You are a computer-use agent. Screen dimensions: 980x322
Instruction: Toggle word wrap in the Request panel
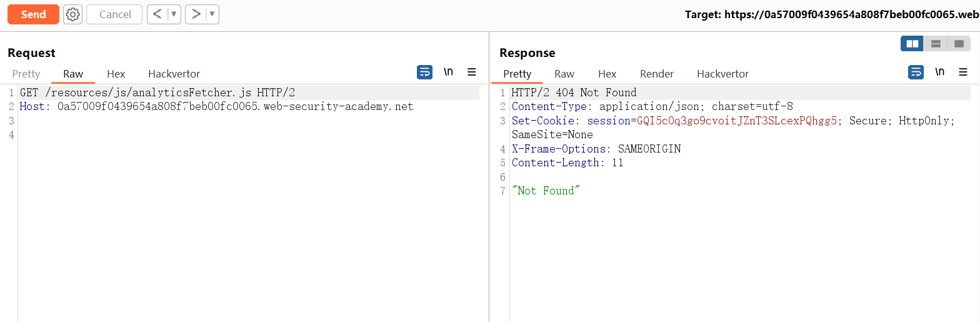pos(424,73)
